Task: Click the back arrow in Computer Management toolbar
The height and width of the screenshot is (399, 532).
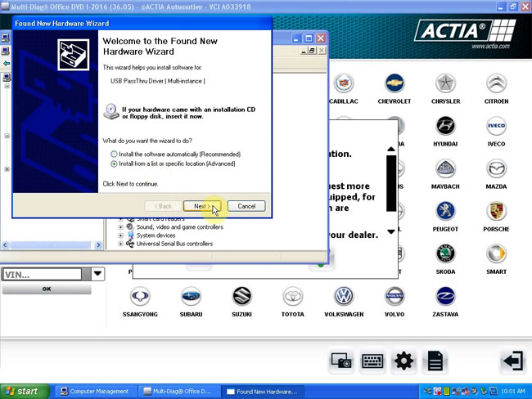Action: [x=7, y=64]
